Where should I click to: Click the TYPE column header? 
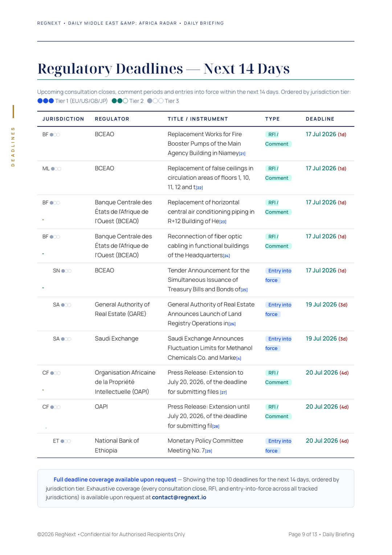tap(272, 119)
